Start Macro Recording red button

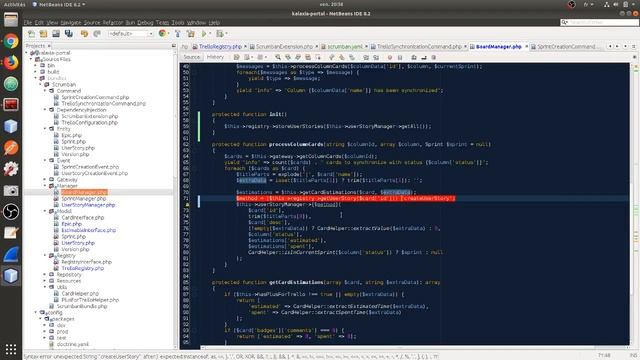[x=390, y=58]
